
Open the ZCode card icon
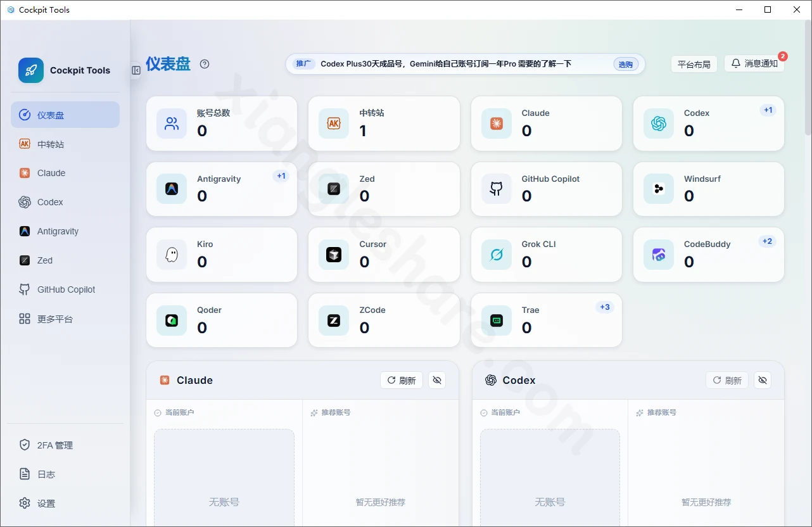(334, 321)
